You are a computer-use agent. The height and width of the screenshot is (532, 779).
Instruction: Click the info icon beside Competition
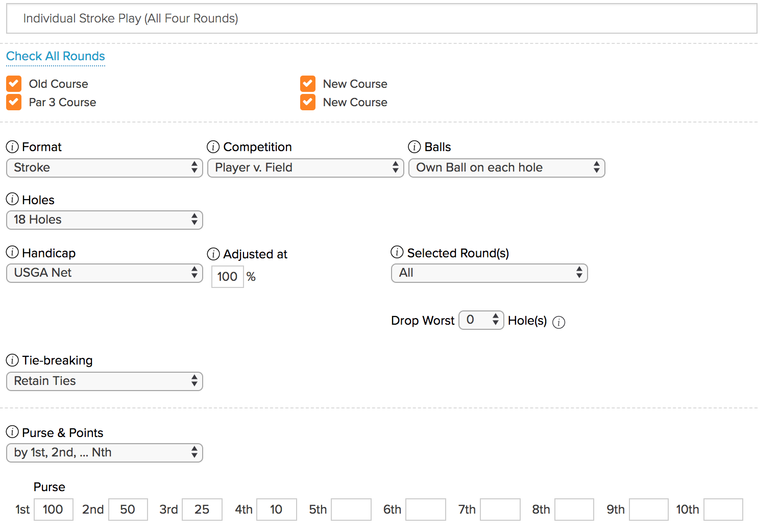(213, 147)
